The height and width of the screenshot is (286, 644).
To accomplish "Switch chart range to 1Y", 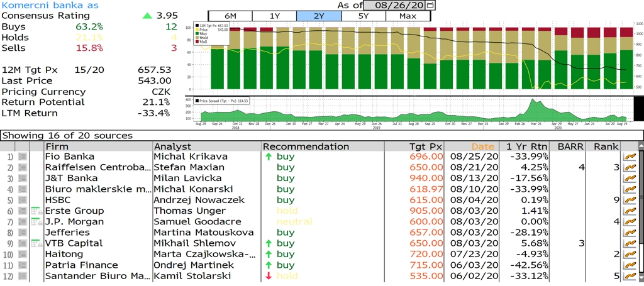I will 274,16.
